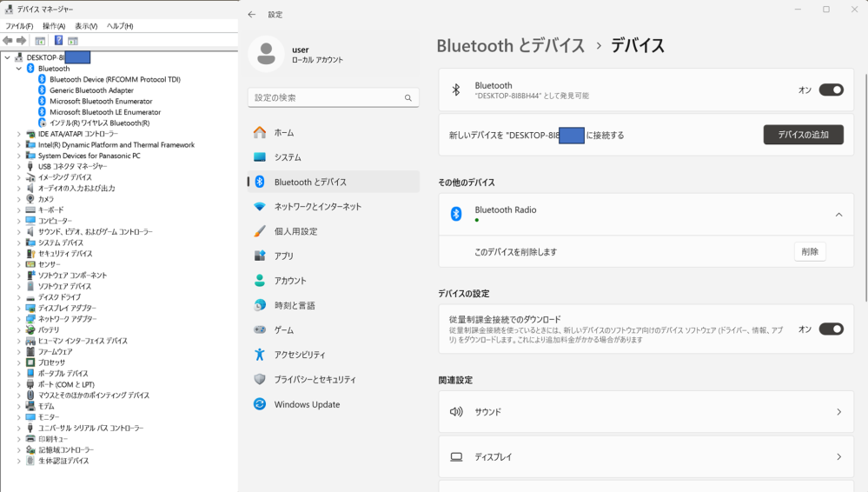Viewport: 868px width, 492px height.
Task: Expand the ディスプレイ アダプター node
Action: 19,308
